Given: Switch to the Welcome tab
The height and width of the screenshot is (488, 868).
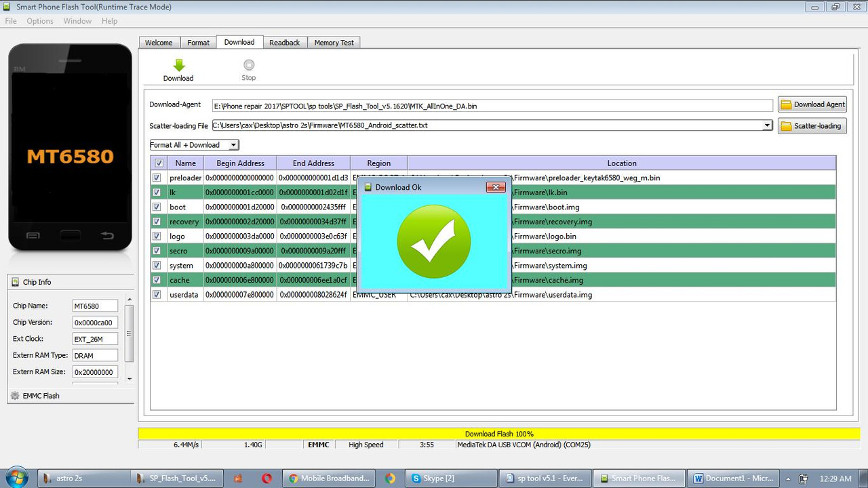Looking at the screenshot, I should pos(159,43).
